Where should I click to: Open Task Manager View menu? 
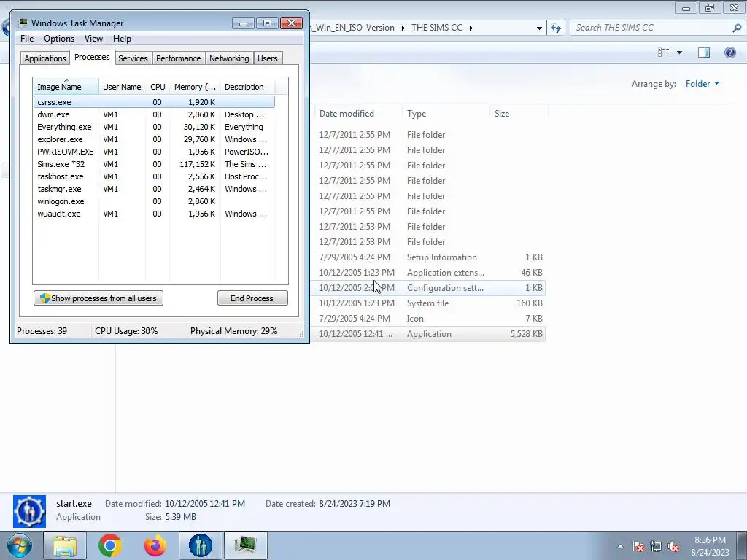93,39
